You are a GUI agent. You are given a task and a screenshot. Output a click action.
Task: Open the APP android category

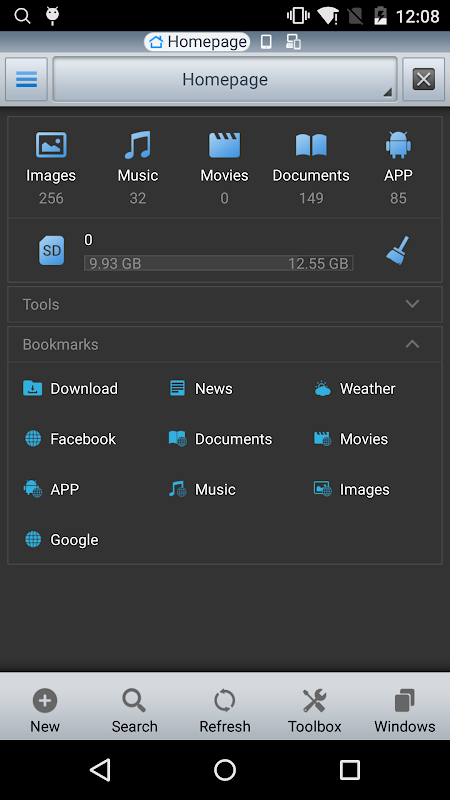coord(398,167)
